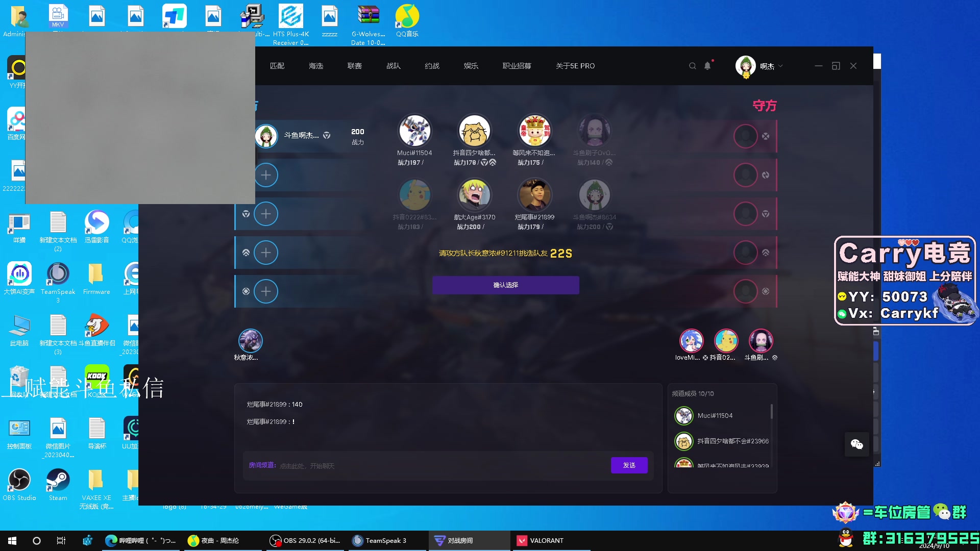Click the third empty defender slot

(x=745, y=214)
